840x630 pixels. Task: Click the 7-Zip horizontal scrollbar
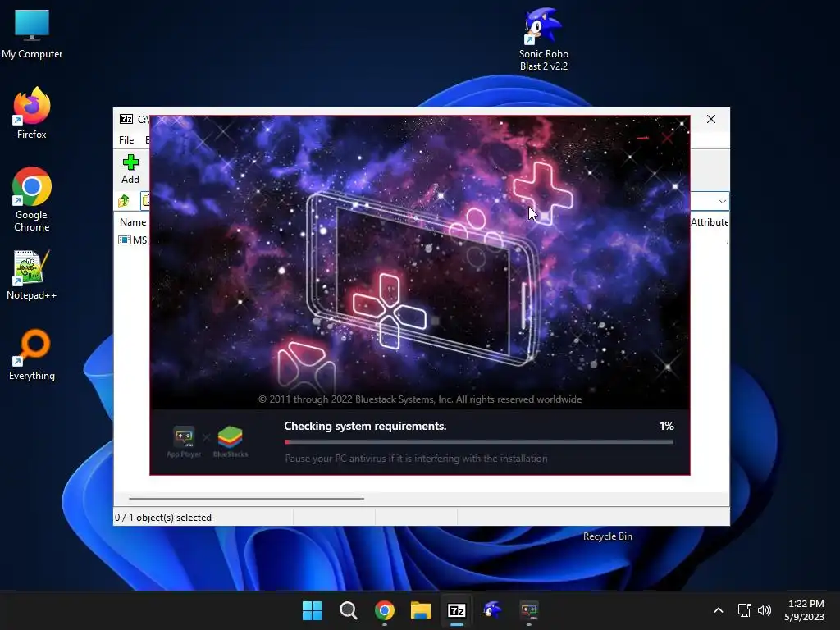(246, 498)
